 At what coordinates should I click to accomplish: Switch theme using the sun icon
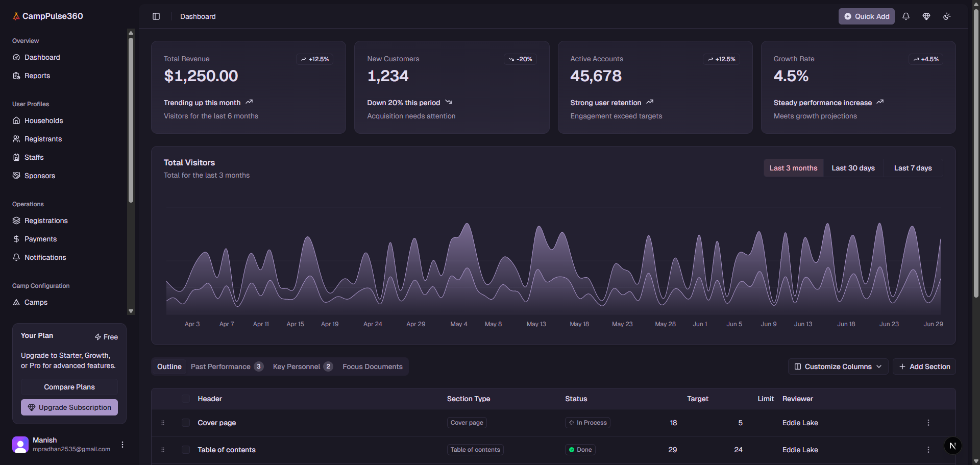coord(947,16)
